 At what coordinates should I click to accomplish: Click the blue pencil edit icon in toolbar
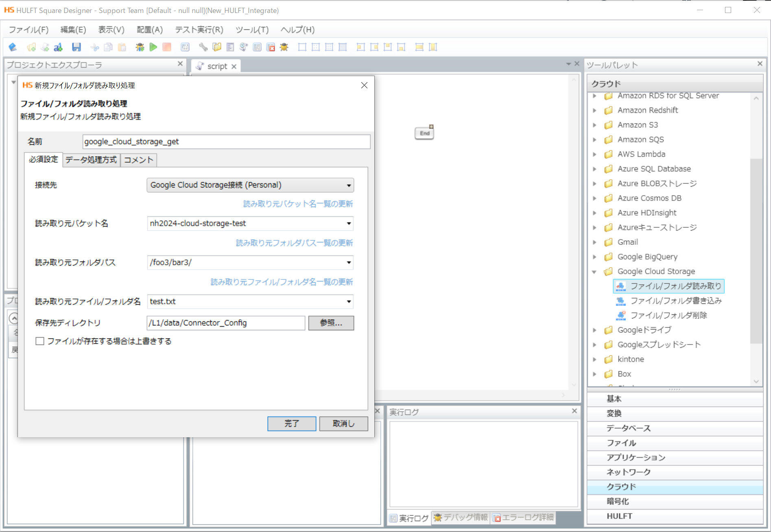[13, 47]
